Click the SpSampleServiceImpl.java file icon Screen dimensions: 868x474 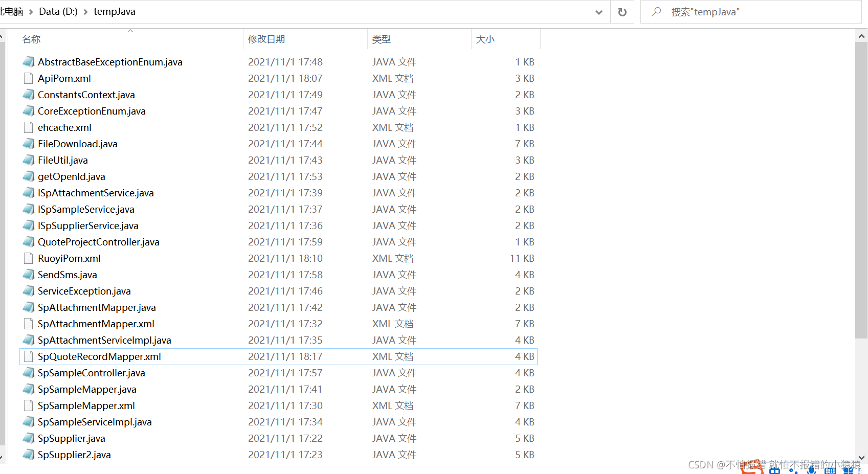tap(29, 422)
